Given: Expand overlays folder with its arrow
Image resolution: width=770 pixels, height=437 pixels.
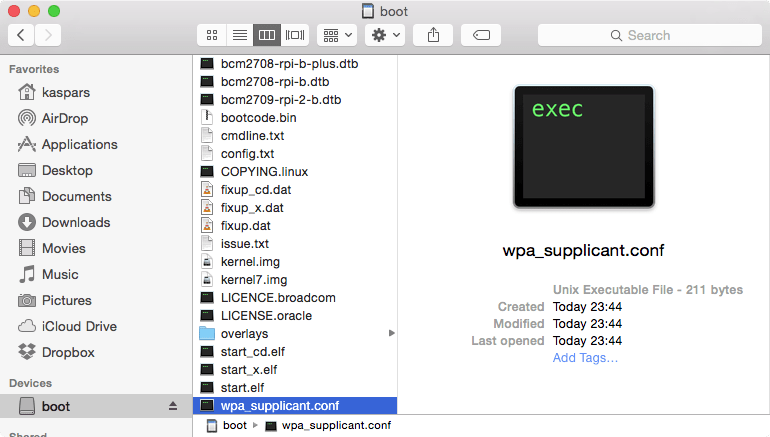Looking at the screenshot, I should click(x=391, y=333).
